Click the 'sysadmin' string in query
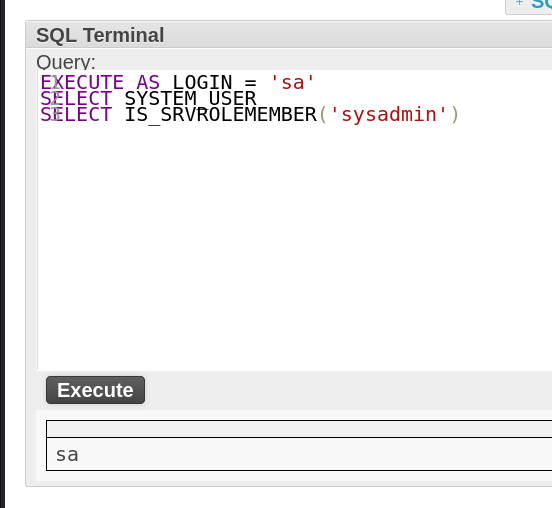The height and width of the screenshot is (508, 552). 389,115
